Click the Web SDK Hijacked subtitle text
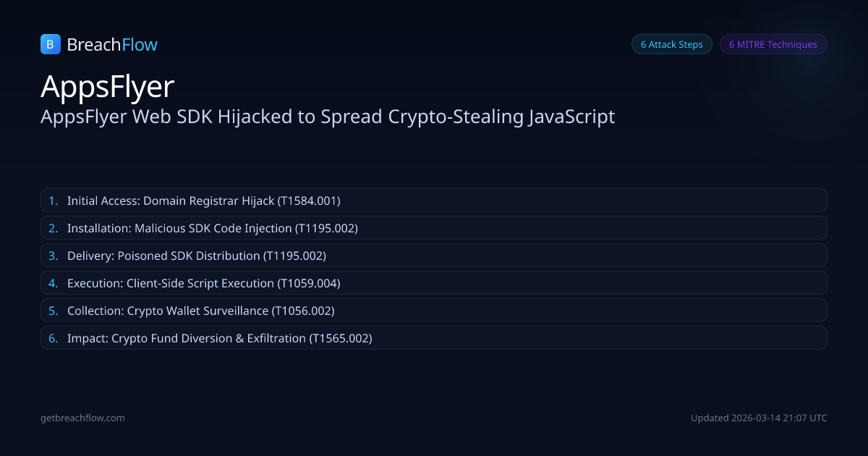The height and width of the screenshot is (456, 868). (x=328, y=117)
